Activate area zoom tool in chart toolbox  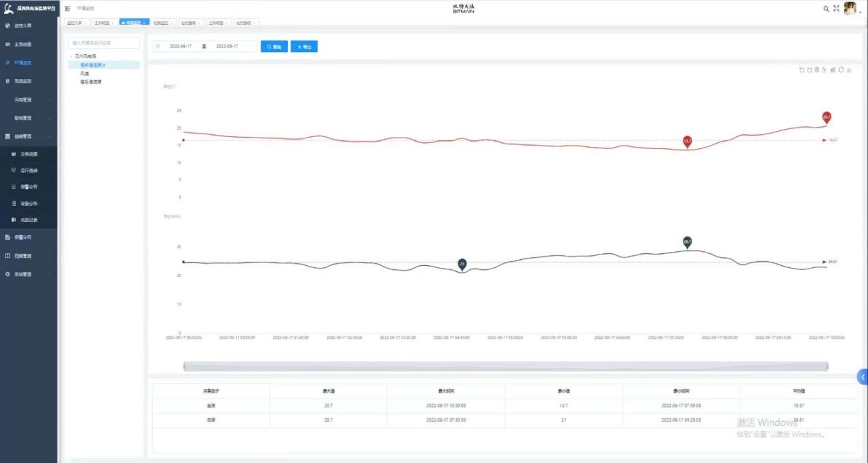[801, 69]
